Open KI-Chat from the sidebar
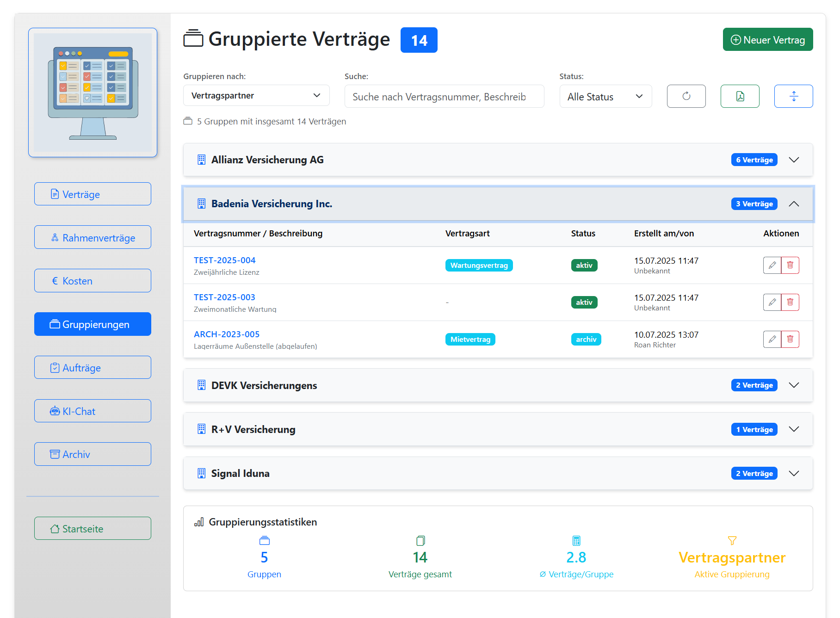This screenshot has height=618, width=840. click(93, 411)
